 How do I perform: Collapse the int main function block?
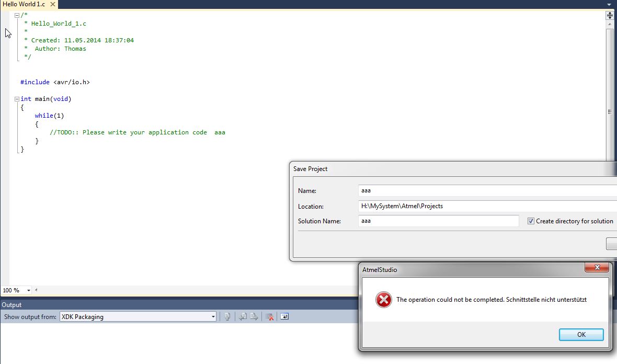click(17, 99)
